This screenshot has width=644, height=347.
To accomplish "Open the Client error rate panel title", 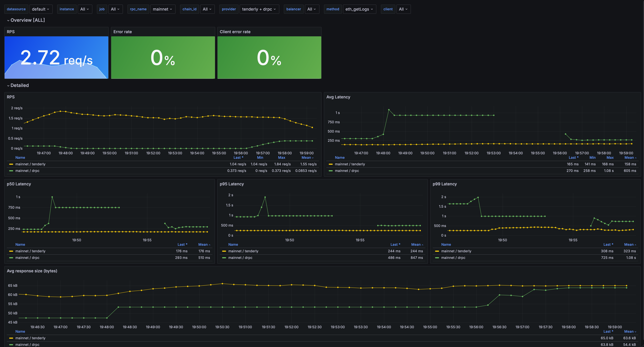I will (x=235, y=32).
